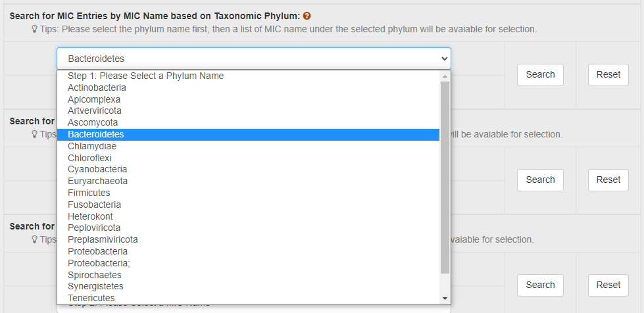Choose Cyanobacteria from the list
Viewport: 644px width, 313px height.
pyautogui.click(x=97, y=169)
